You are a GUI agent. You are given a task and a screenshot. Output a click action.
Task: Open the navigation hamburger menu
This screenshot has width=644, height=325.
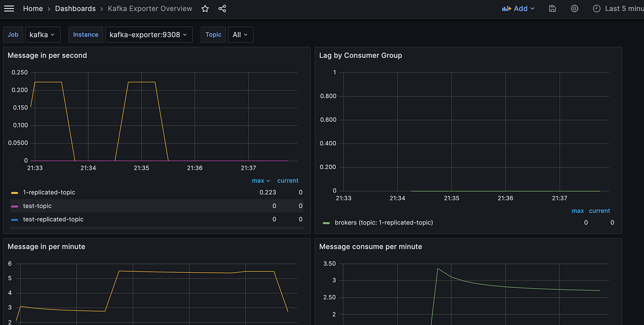pyautogui.click(x=9, y=9)
